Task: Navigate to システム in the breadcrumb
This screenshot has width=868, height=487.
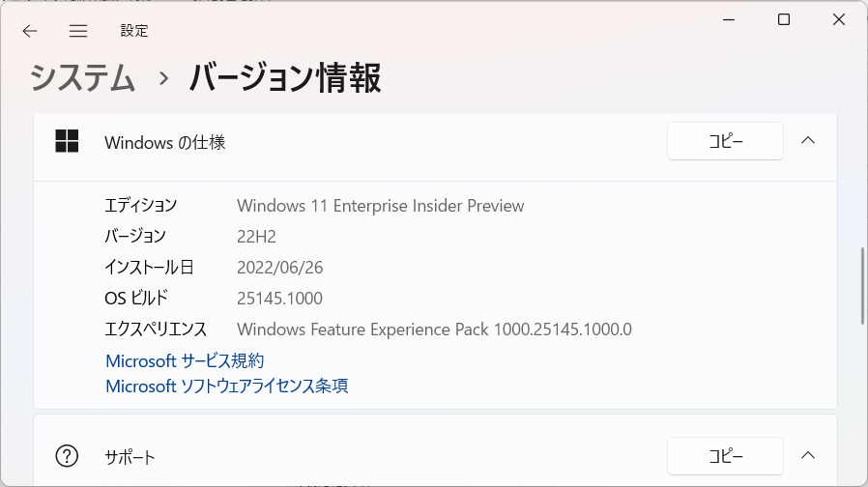Action: tap(83, 77)
